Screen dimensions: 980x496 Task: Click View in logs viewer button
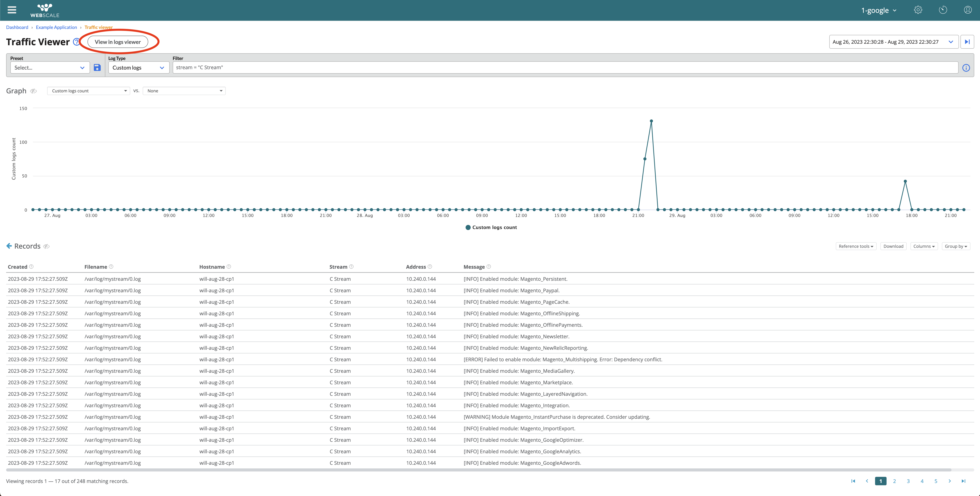tap(118, 42)
